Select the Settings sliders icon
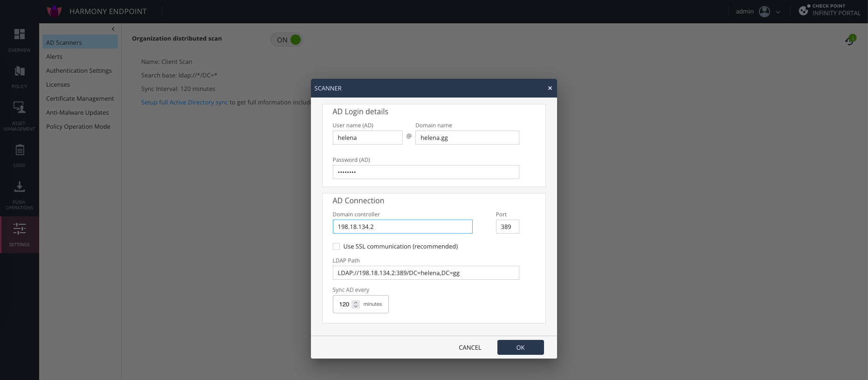 click(x=19, y=229)
